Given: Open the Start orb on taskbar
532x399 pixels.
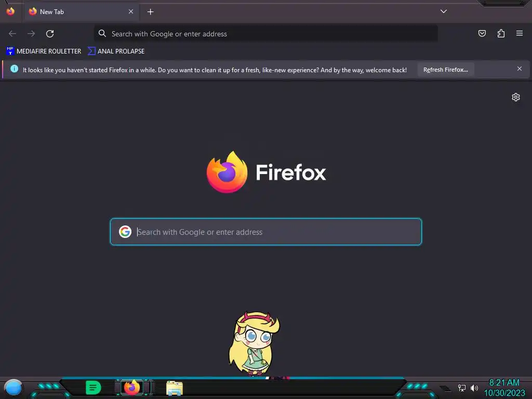Looking at the screenshot, I should [x=13, y=388].
